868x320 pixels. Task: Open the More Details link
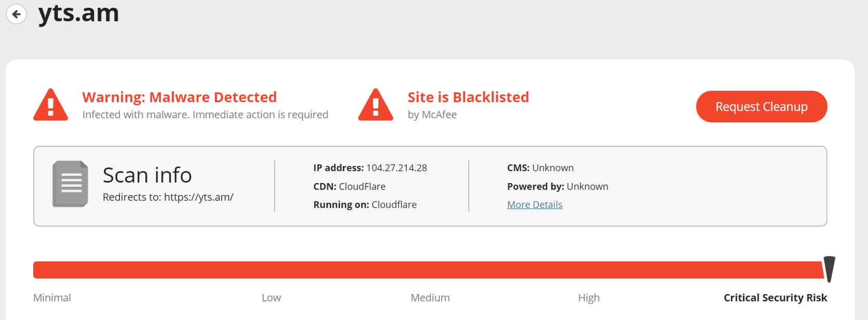[x=535, y=204]
